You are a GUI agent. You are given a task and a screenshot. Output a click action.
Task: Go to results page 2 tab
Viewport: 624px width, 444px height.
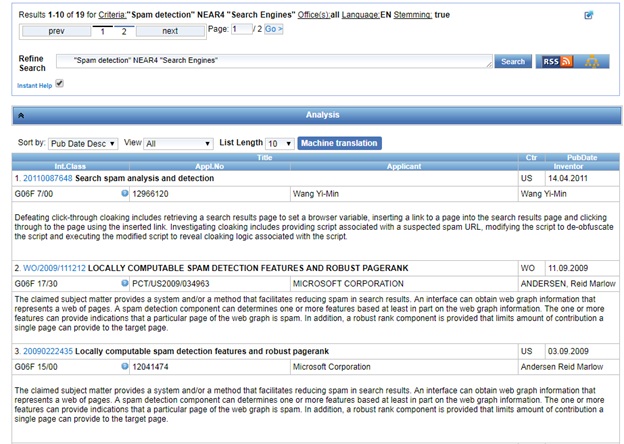[x=124, y=31]
